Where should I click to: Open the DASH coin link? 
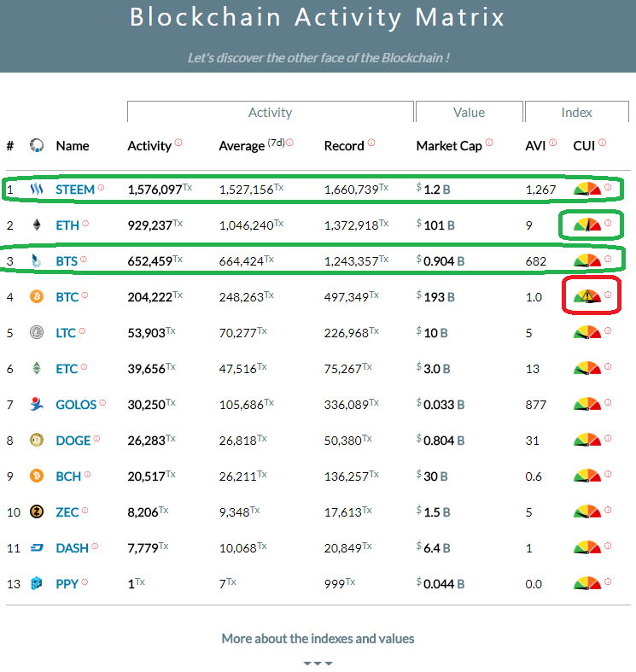[72, 548]
